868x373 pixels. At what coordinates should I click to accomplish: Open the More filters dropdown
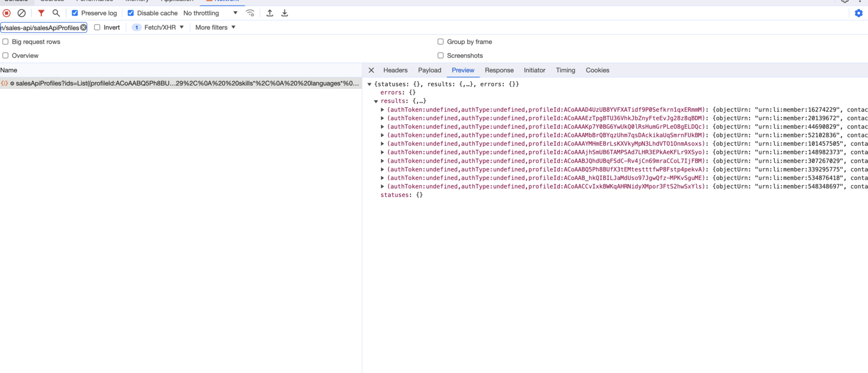click(x=215, y=27)
